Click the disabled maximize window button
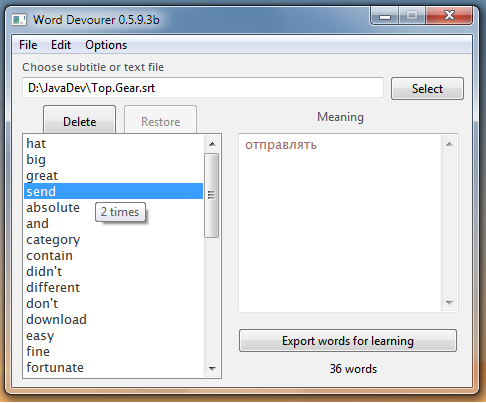The height and width of the screenshot is (403, 486). (412, 16)
